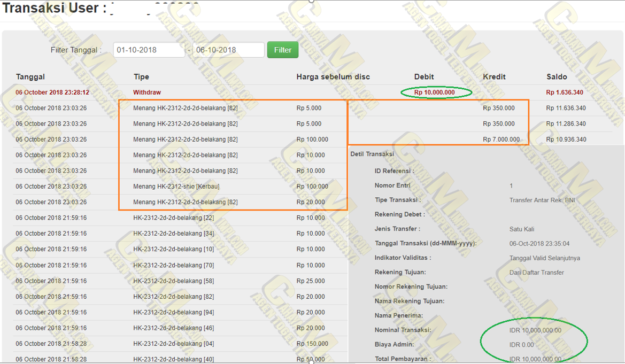Click the Kredit column header
625x364 pixels.
click(x=494, y=77)
